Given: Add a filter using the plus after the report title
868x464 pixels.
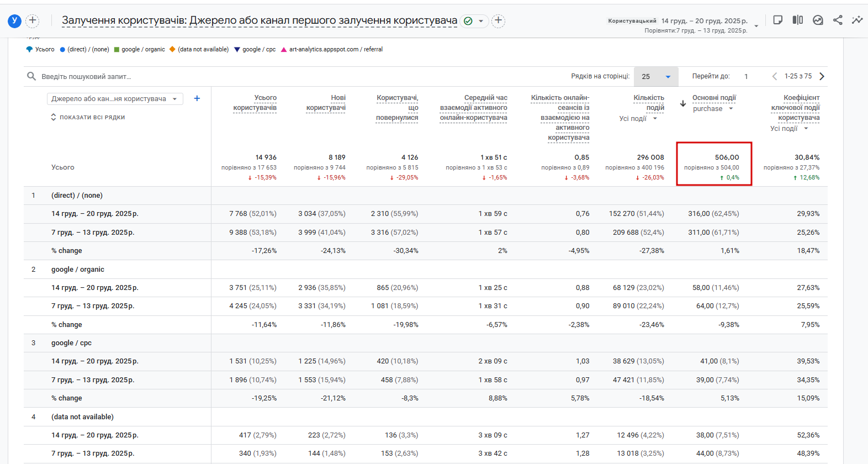Looking at the screenshot, I should tap(498, 21).
